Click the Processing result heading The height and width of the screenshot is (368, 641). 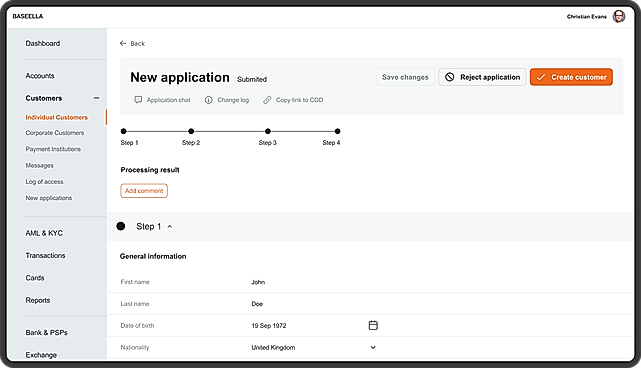pyautogui.click(x=150, y=170)
